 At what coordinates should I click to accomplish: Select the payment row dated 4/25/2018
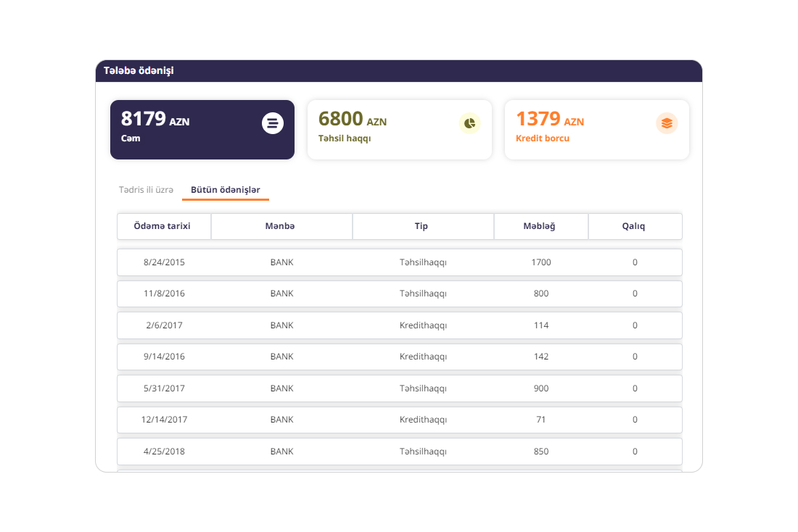[x=399, y=452]
